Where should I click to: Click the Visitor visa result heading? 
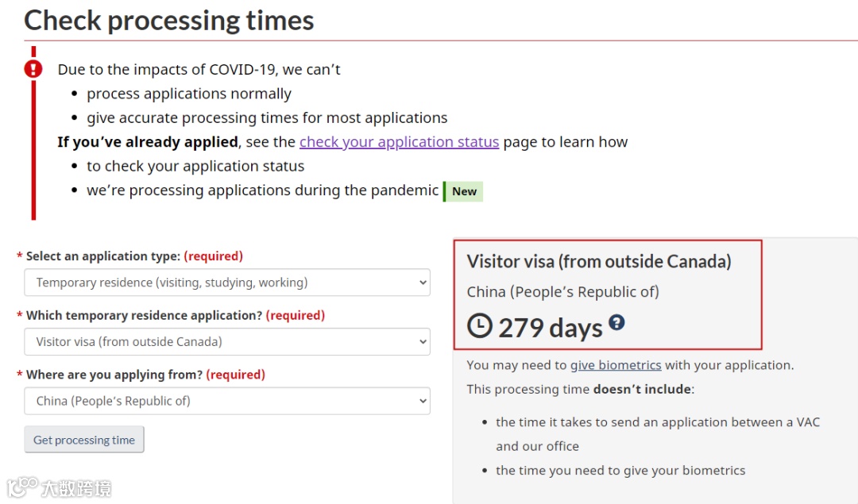[599, 261]
